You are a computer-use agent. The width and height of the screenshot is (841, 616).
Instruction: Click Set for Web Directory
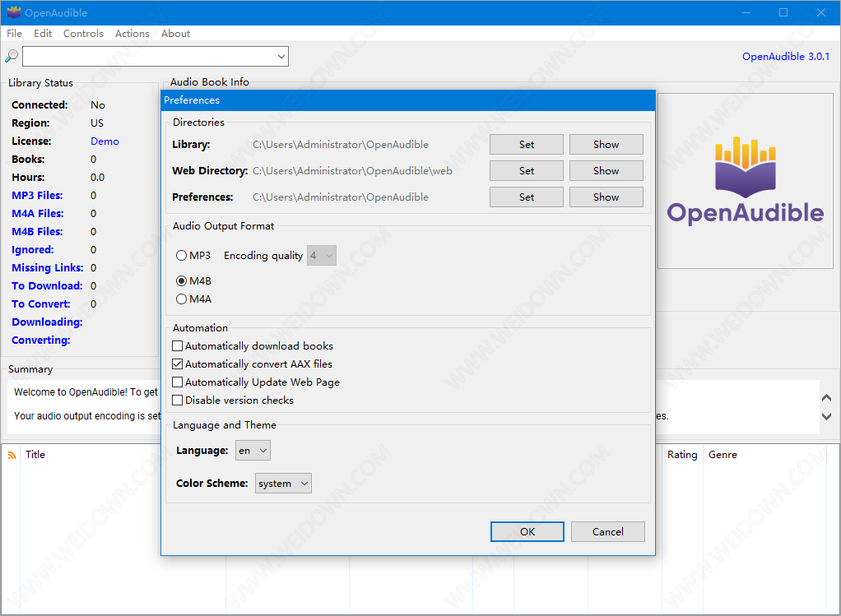(x=526, y=170)
